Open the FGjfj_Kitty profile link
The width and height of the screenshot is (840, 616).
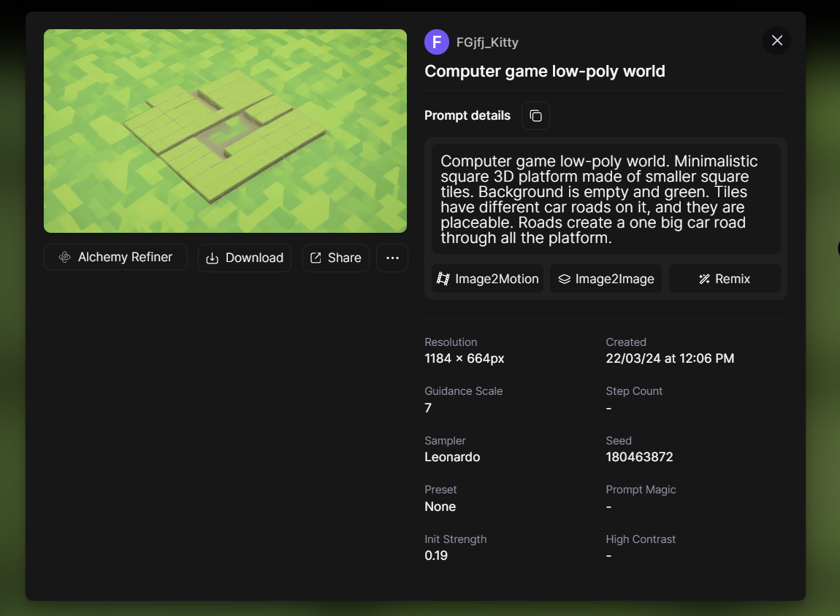487,42
